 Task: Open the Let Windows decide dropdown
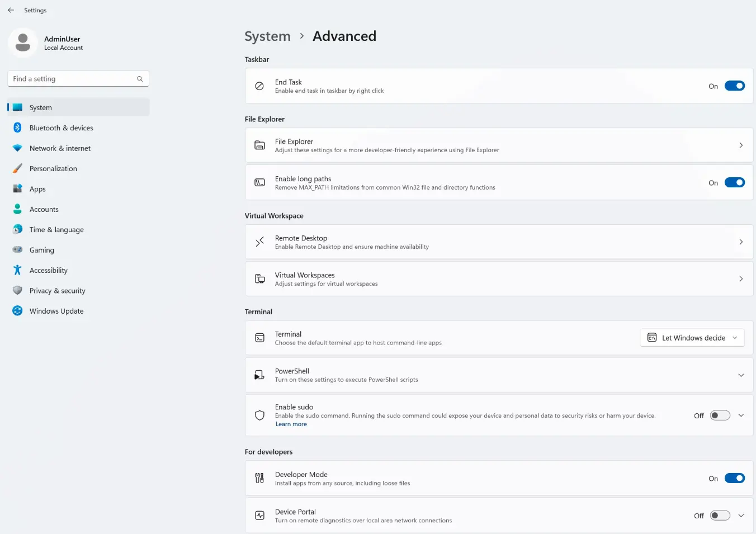pyautogui.click(x=692, y=338)
